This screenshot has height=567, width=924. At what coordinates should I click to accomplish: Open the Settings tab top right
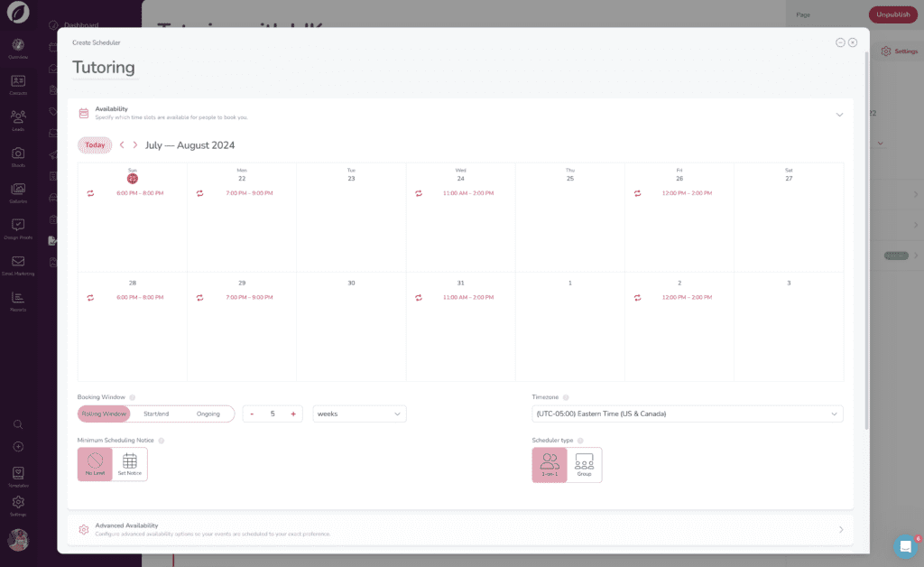coord(900,51)
